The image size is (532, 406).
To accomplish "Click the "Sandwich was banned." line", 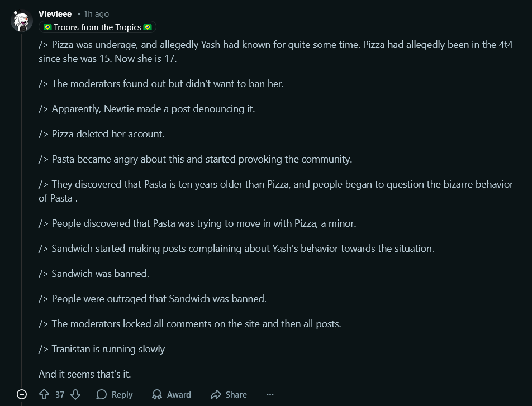I will [x=101, y=274].
